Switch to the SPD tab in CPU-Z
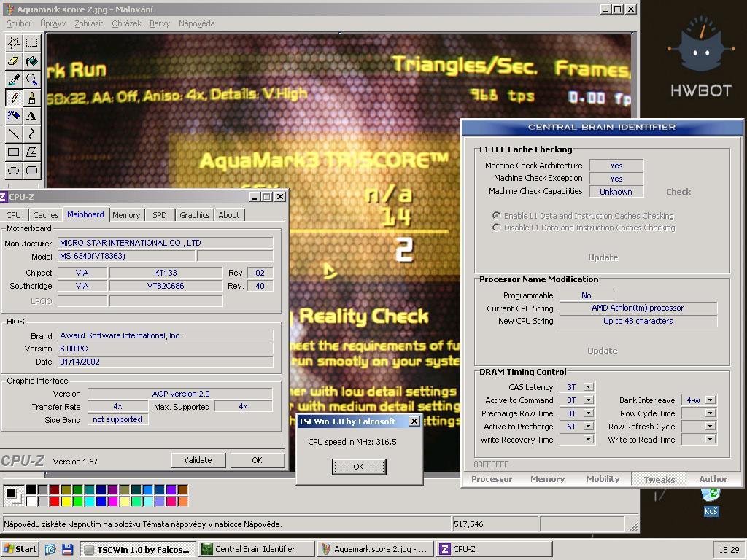This screenshot has width=747, height=560. pos(160,215)
